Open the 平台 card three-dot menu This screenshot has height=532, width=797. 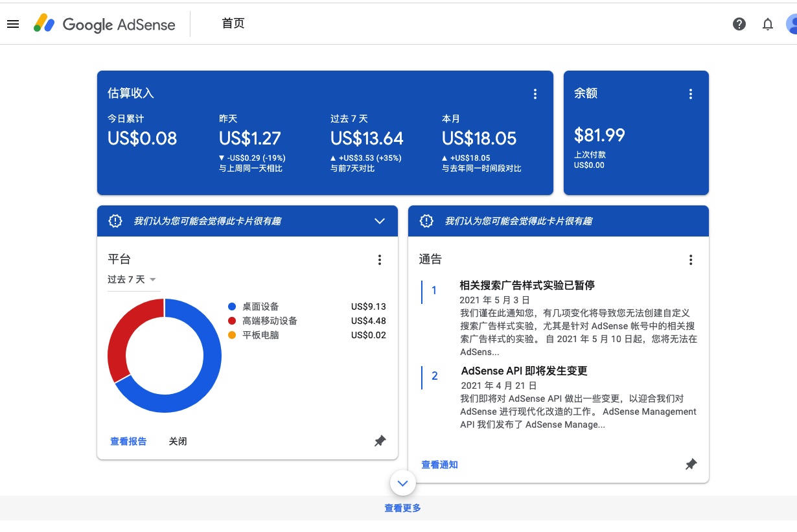(380, 260)
